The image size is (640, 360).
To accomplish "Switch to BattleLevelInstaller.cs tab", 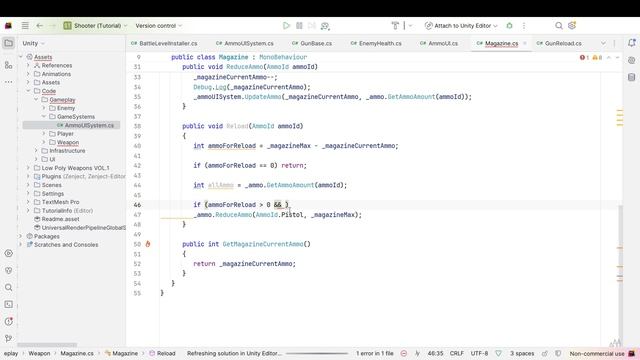I will tap(164, 43).
